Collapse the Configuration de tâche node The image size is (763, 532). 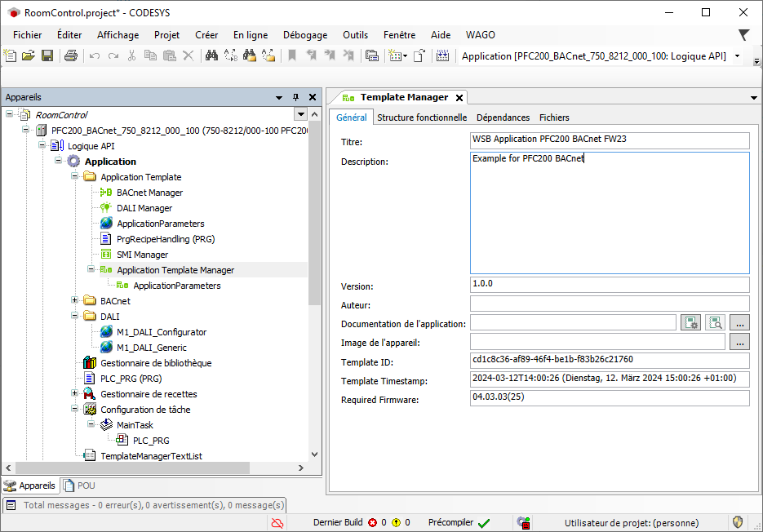point(74,408)
